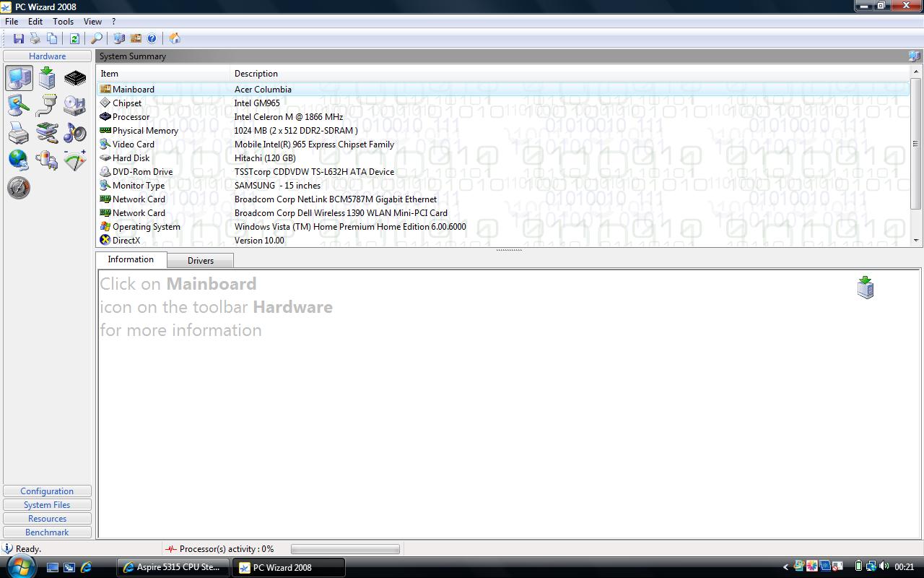Click the volume speaker tray icon
Viewport: 924px width, 578px height.
coord(884,566)
